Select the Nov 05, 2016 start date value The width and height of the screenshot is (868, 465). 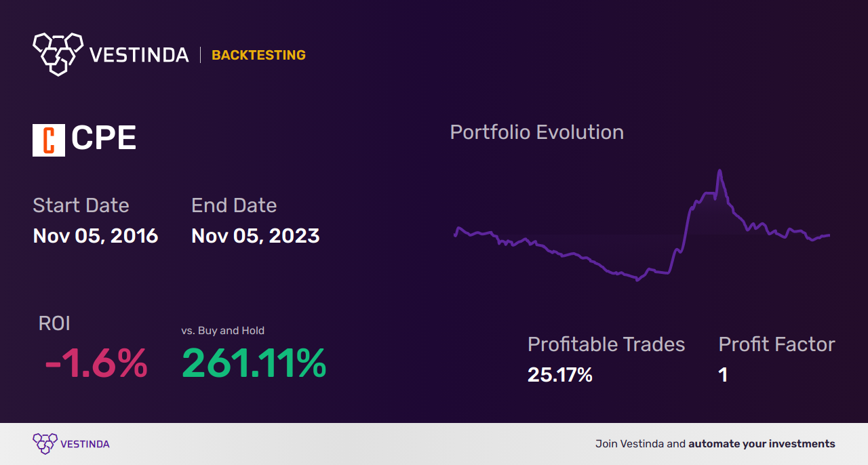(96, 236)
